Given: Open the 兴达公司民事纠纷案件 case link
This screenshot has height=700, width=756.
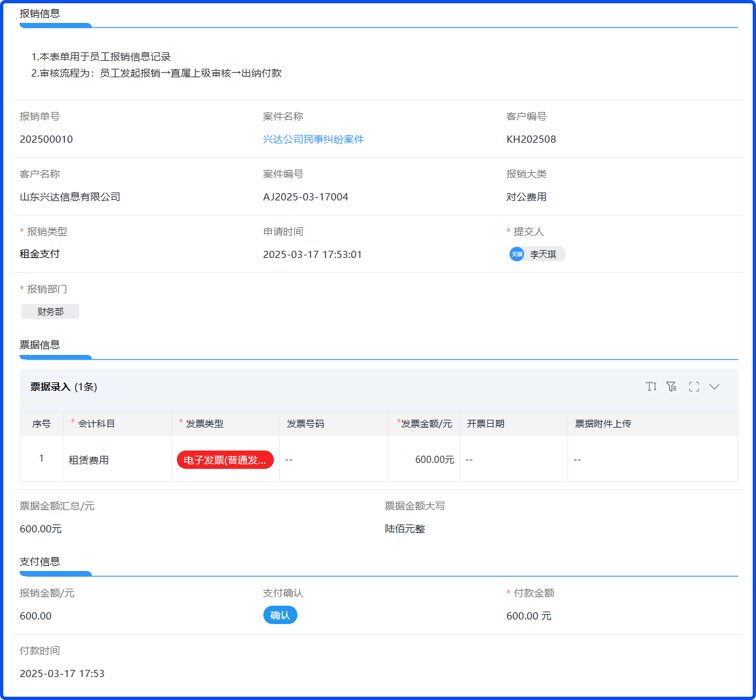Looking at the screenshot, I should (x=313, y=139).
